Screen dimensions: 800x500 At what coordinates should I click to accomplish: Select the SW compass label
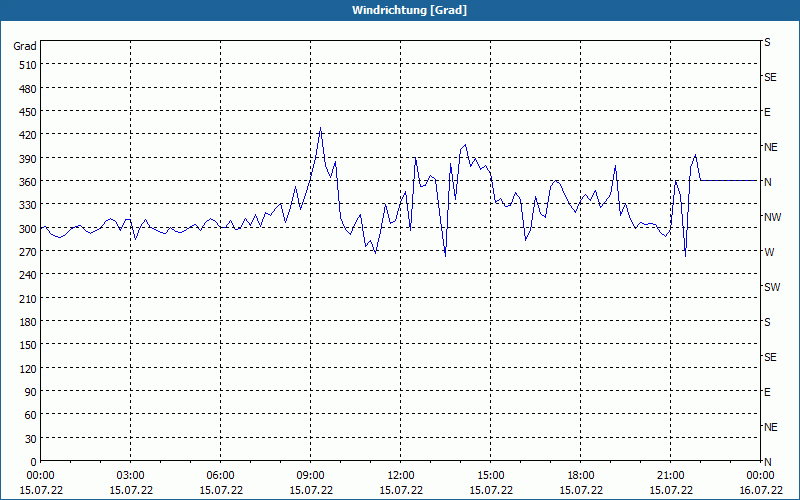point(772,287)
